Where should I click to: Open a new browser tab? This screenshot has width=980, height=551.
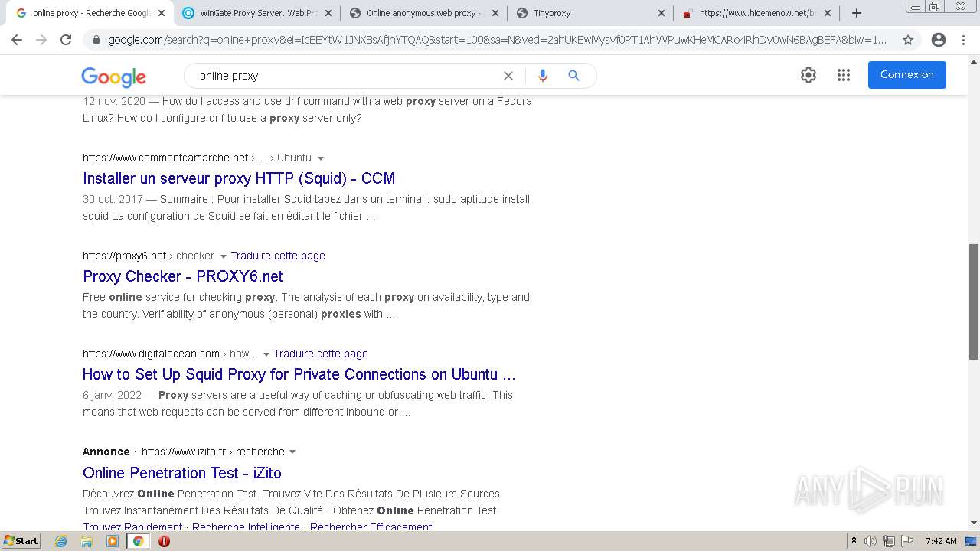(857, 13)
